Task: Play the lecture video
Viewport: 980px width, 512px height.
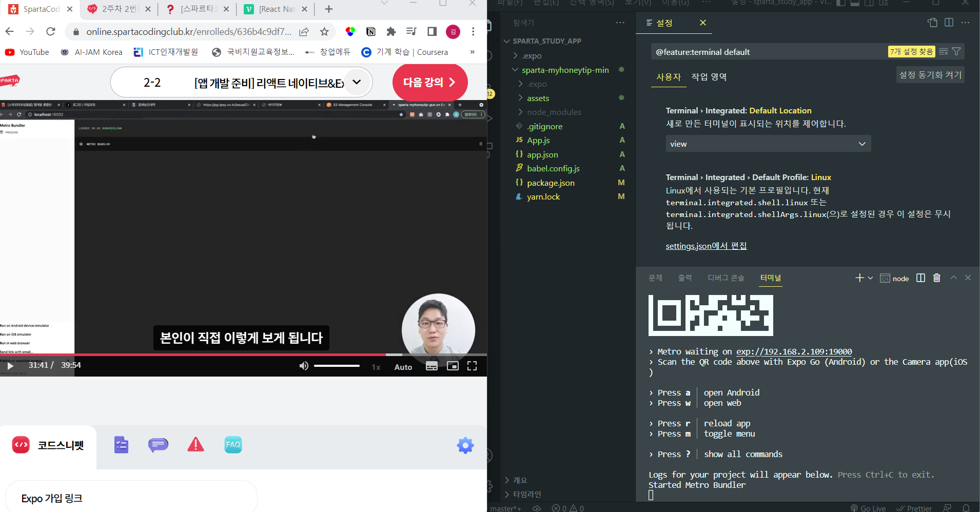Action: click(x=10, y=366)
